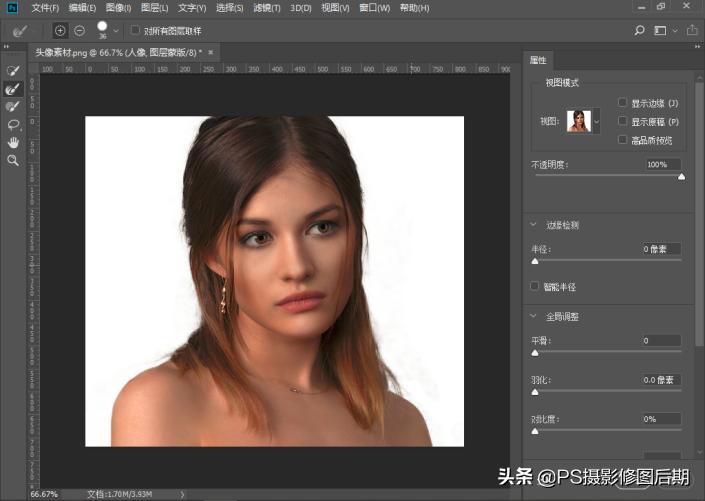
Task: Click the share icon at top right
Action: [690, 31]
